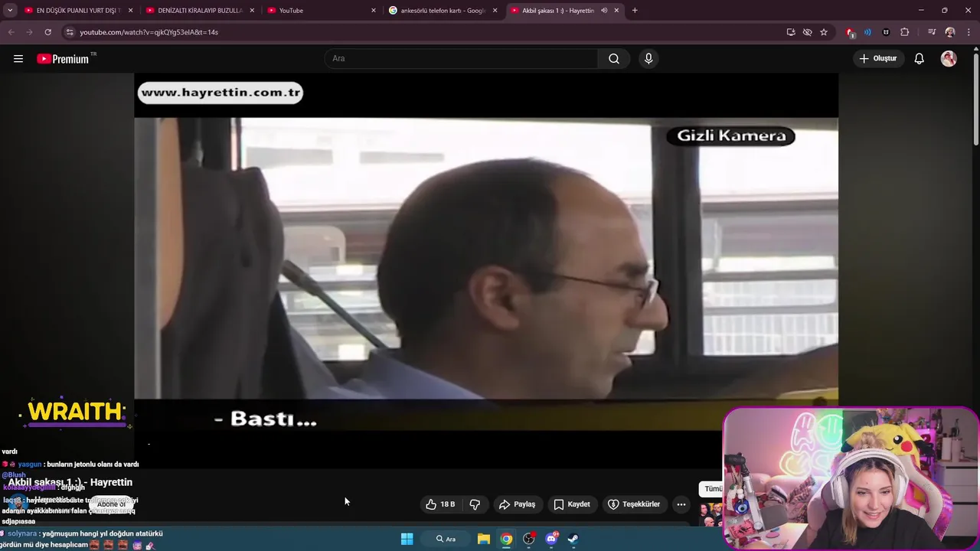
Task: Click the Paylaş share button
Action: 517,504
